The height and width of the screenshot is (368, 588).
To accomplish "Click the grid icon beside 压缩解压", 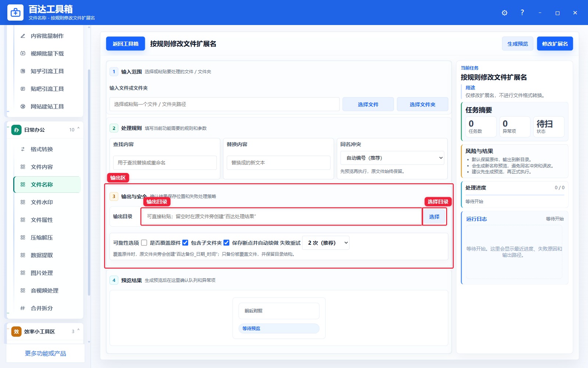I will 23,238.
